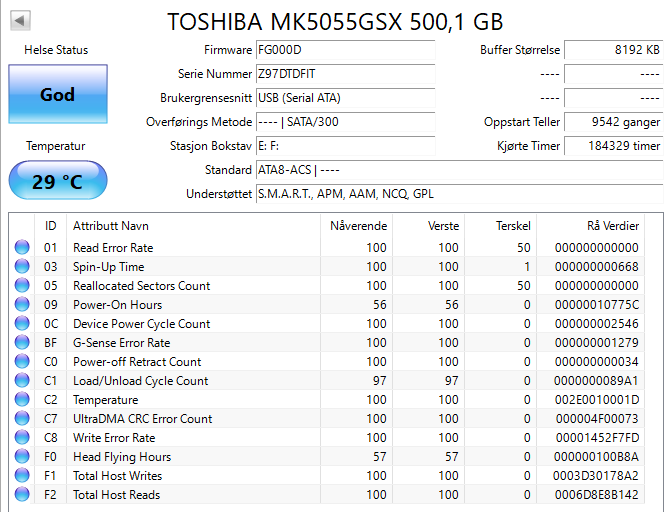Click status icon for Spin-Up Time
Screen dimensions: 668x512
click(x=22, y=266)
